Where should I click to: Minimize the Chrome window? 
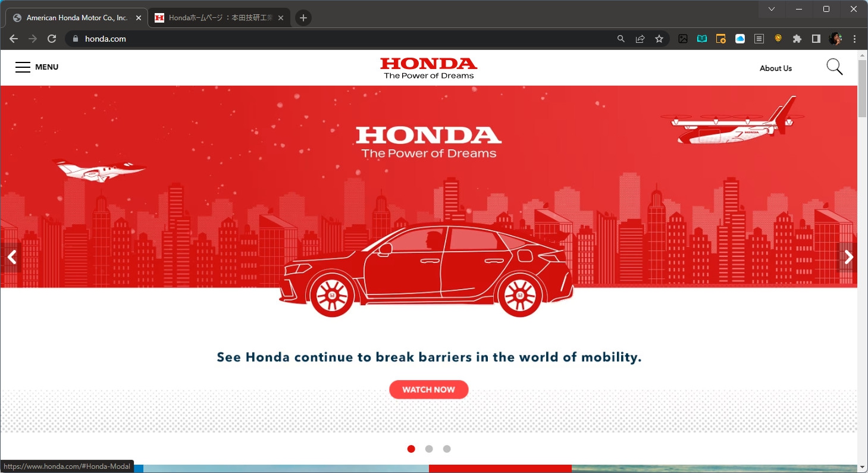click(799, 9)
